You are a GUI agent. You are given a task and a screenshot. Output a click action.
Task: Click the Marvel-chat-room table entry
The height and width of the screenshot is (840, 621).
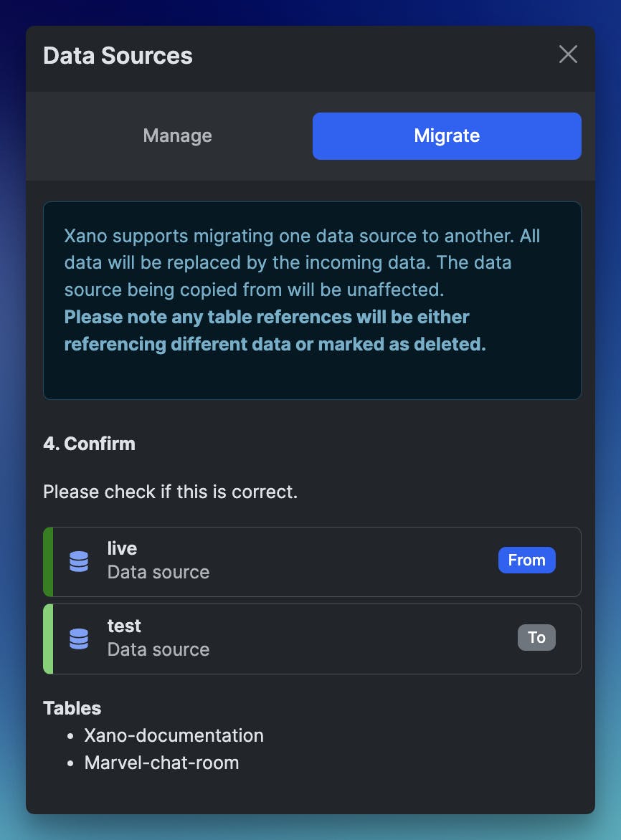[161, 763]
